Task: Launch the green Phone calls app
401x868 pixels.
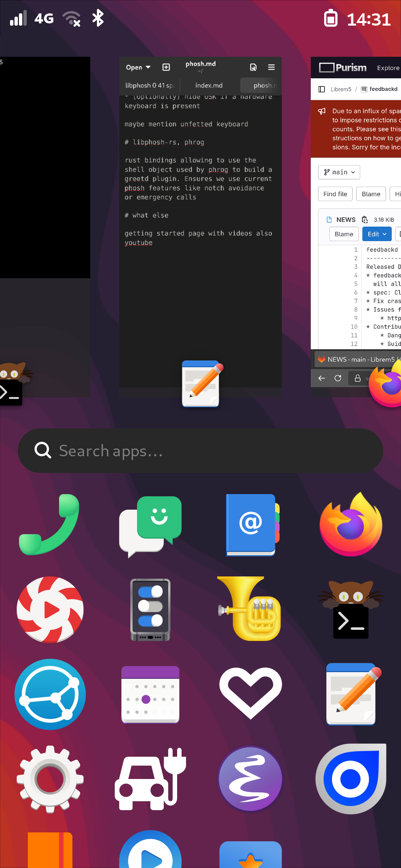Action: [x=50, y=525]
